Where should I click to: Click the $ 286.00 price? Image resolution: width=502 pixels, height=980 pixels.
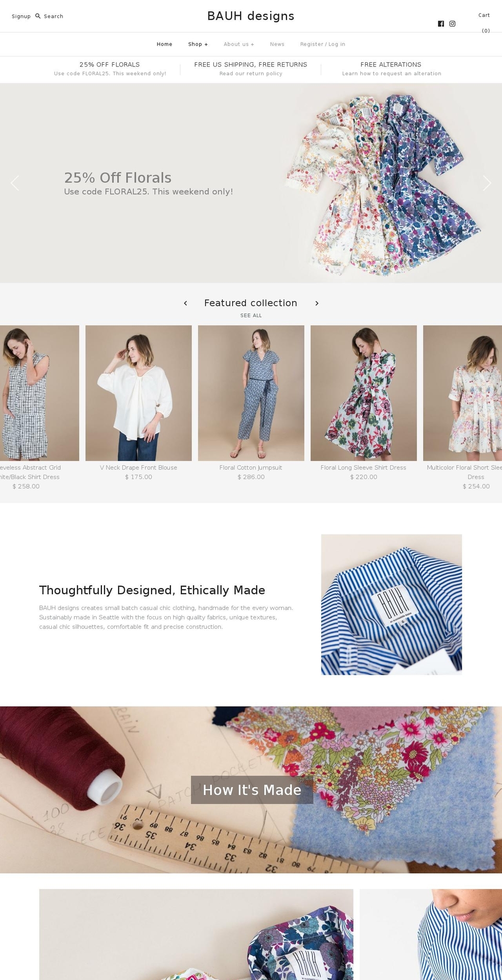[251, 477]
